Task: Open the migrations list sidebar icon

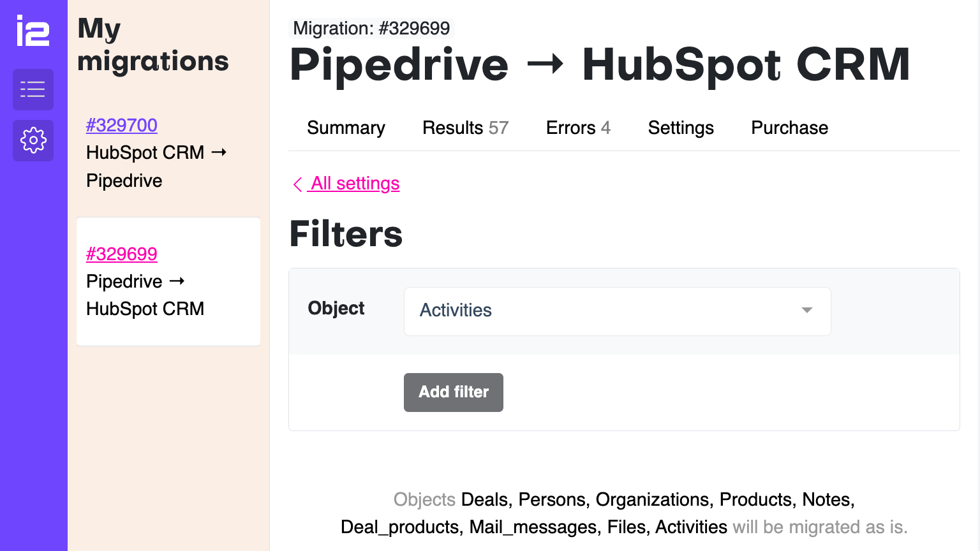Action: tap(33, 89)
